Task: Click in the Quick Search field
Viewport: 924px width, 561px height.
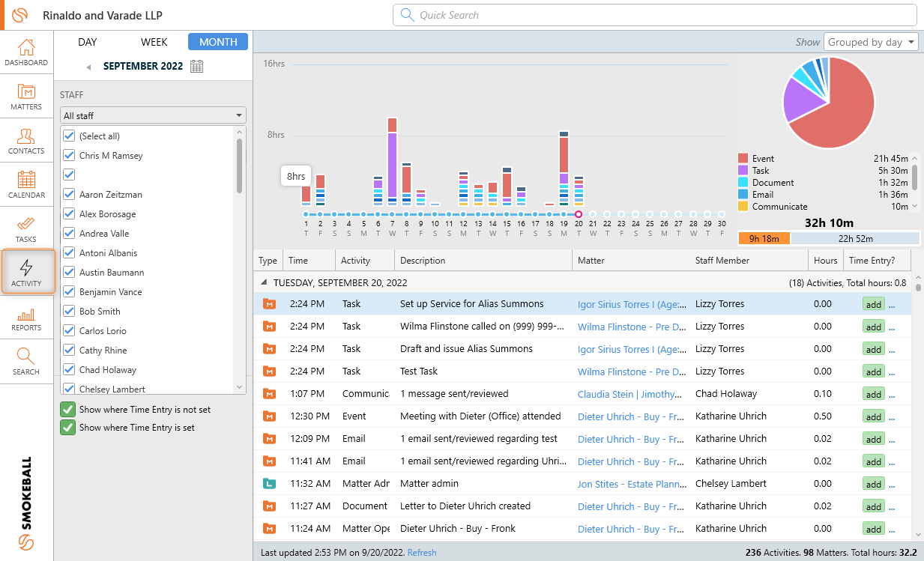Action: coord(655,15)
